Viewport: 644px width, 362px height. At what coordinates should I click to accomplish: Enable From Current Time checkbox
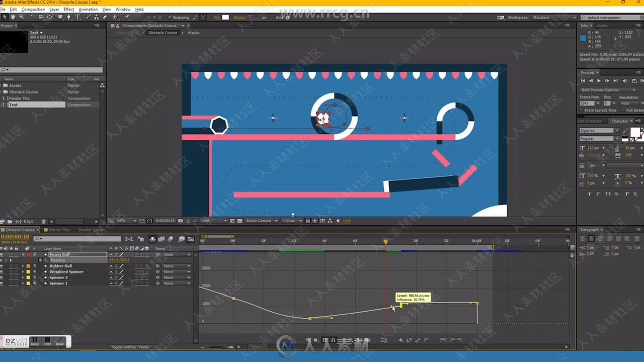(582, 110)
